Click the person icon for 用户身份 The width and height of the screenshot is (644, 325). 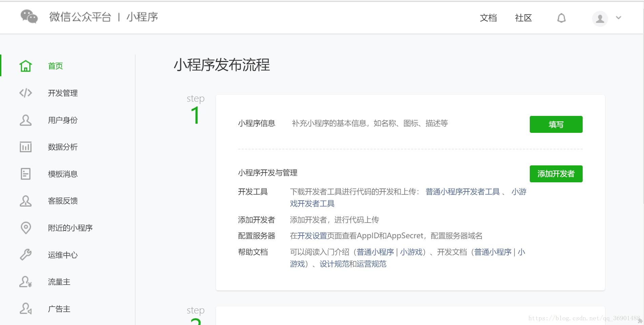point(26,120)
